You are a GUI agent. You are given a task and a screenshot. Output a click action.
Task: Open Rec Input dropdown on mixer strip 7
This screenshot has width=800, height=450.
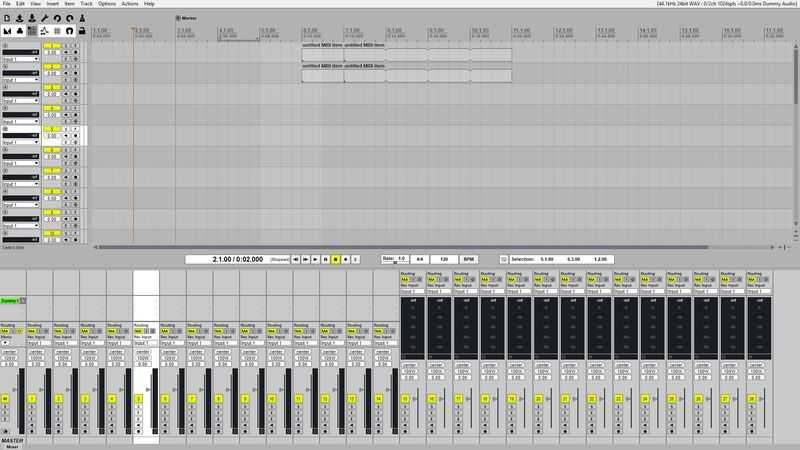point(199,343)
